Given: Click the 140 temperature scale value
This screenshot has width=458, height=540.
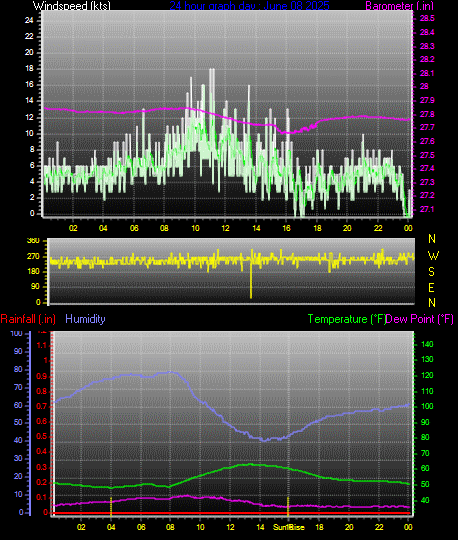Looking at the screenshot, I should pos(427,344).
